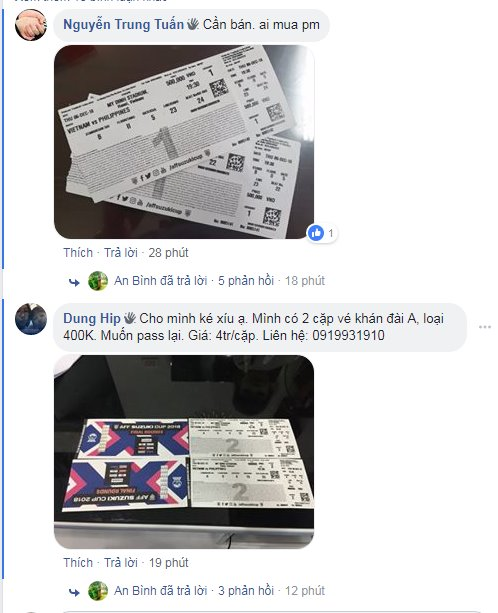Screen dimensions: 498x613
Task: Expand 5 phản hồi replies
Action: pyautogui.click(x=246, y=281)
